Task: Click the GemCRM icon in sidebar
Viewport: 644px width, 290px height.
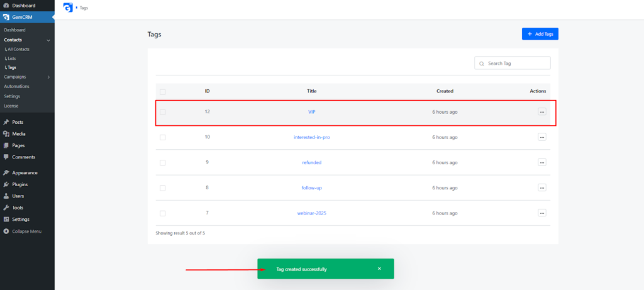Action: pyautogui.click(x=6, y=17)
